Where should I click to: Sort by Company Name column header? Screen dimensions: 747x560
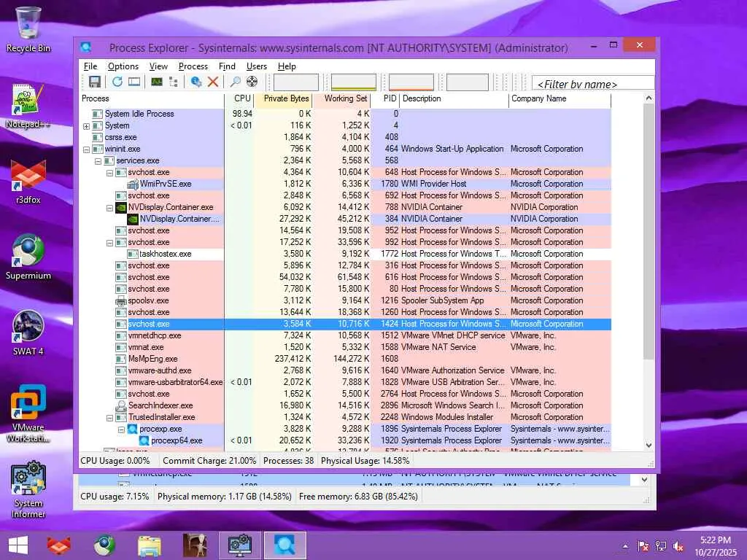tap(560, 98)
